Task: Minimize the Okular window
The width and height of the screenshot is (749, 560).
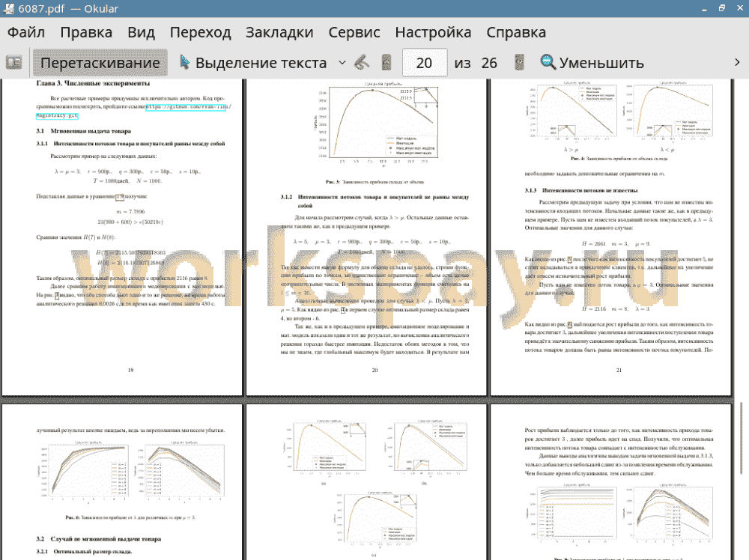Action: coord(705,9)
